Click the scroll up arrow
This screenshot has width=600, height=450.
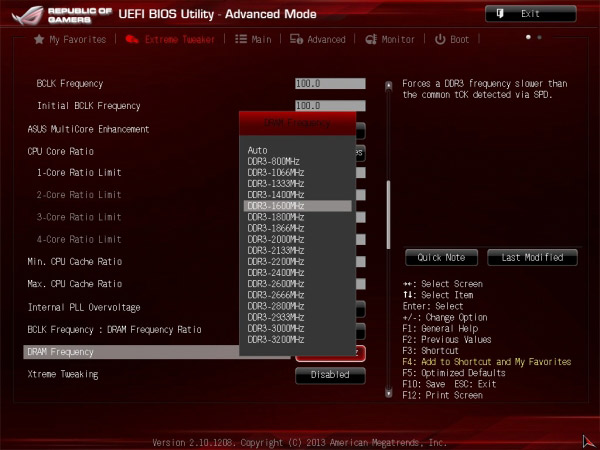(x=388, y=85)
